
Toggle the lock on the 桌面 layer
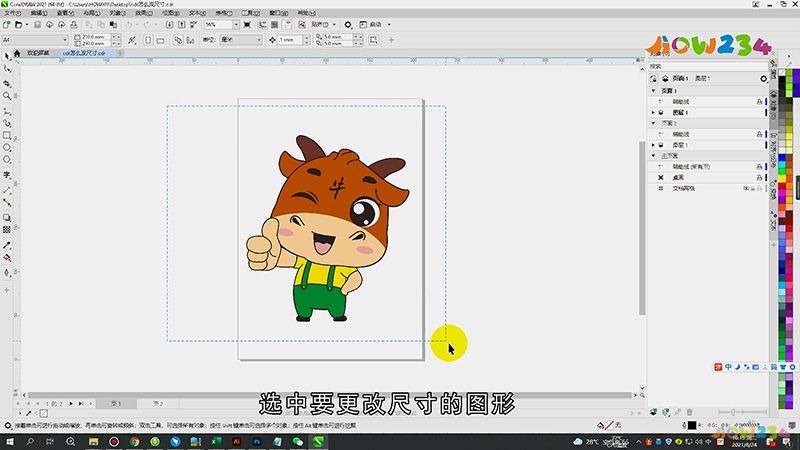point(759,178)
